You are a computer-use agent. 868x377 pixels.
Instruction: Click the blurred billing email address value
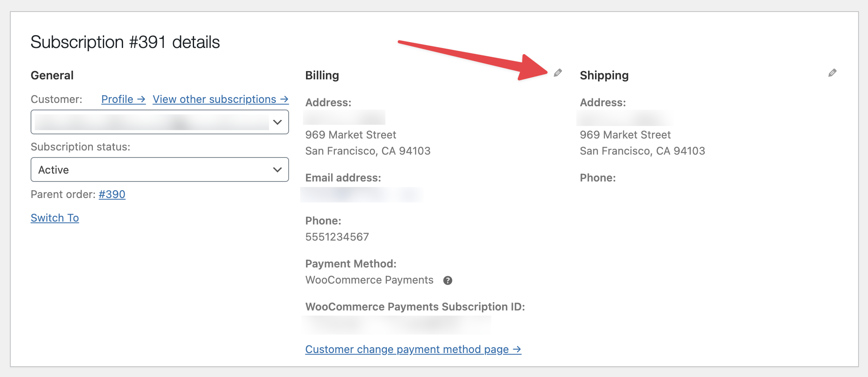(x=361, y=195)
